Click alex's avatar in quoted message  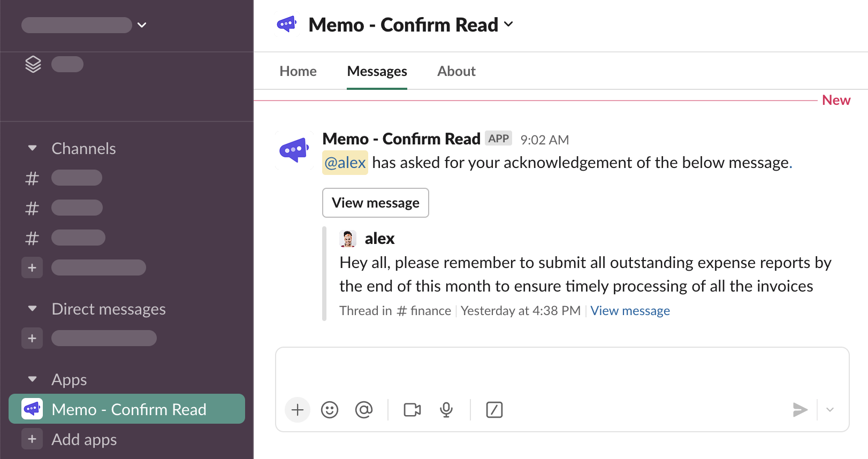click(x=348, y=239)
